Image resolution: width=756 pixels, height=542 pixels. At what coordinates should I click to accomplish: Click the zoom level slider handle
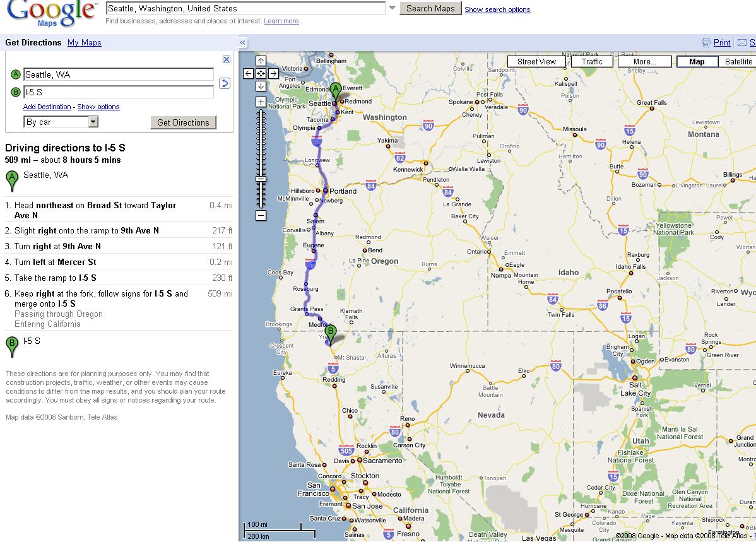pyautogui.click(x=261, y=179)
